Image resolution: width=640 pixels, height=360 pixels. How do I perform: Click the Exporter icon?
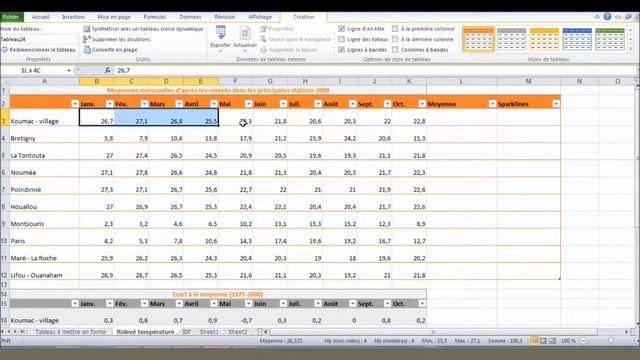[220, 33]
